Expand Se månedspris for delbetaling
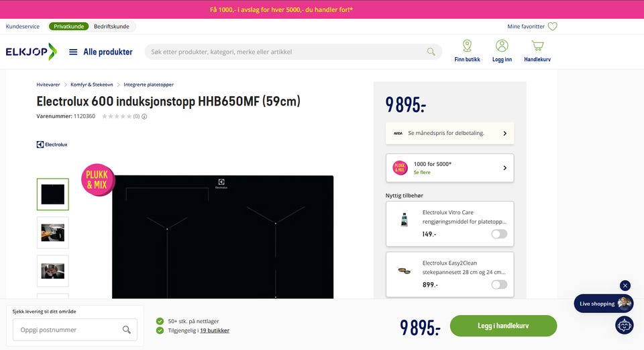 (449, 133)
